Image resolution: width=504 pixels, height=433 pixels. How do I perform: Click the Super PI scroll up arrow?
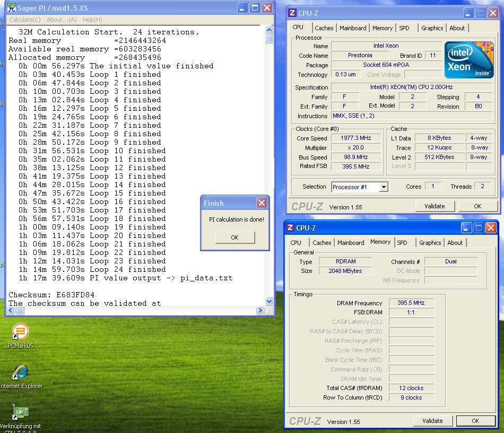(270, 30)
